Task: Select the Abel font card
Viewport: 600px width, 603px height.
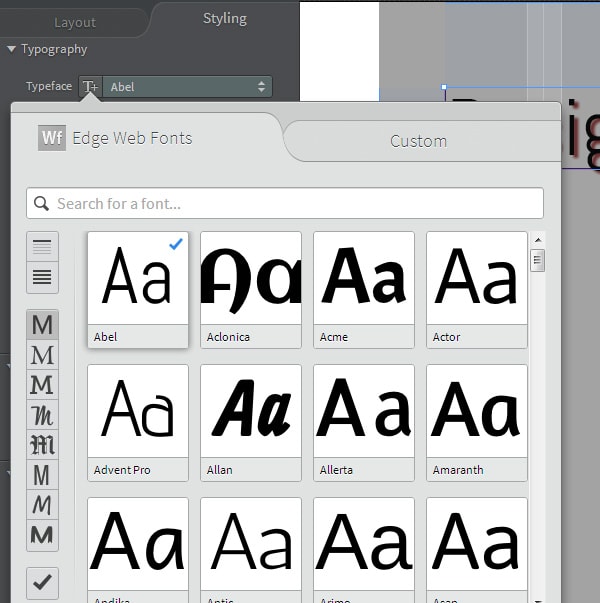Action: point(138,290)
